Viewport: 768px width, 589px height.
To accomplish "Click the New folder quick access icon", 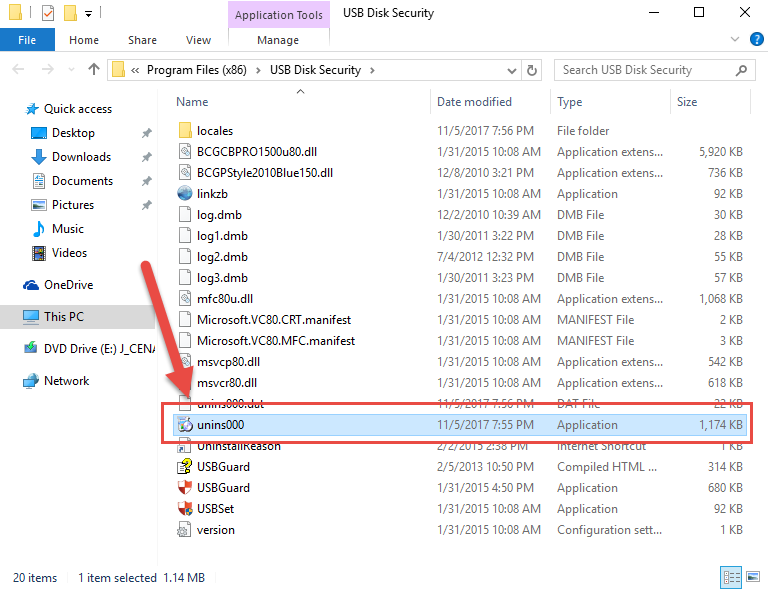I will 71,13.
